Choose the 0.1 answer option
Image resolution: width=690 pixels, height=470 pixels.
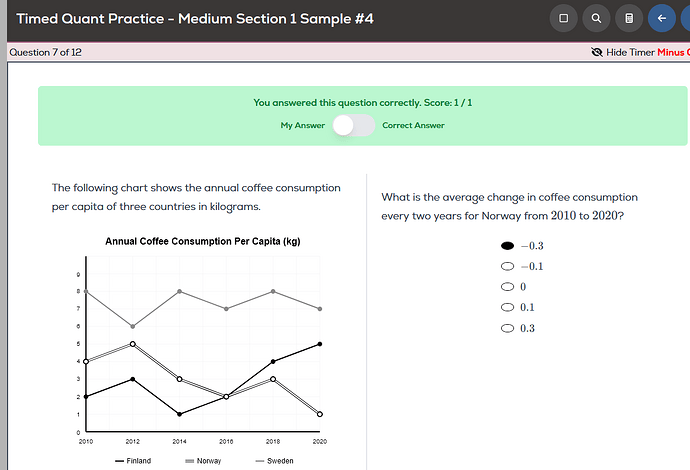point(507,307)
